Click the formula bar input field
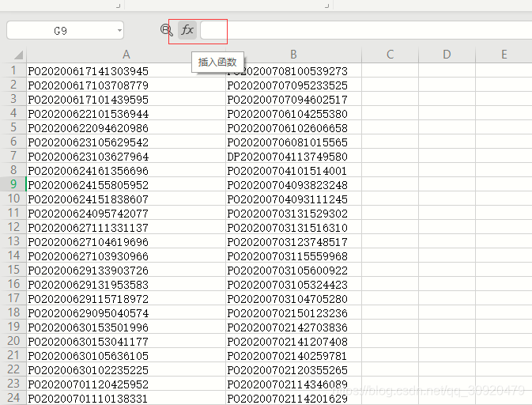This screenshot has height=405, width=532. pos(366,30)
